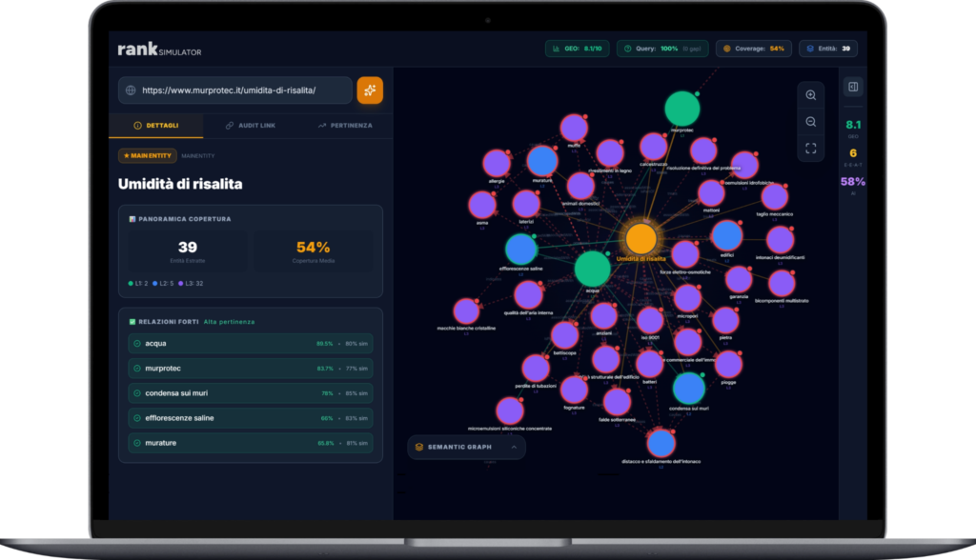The height and width of the screenshot is (560, 976).
Task: Zoom in on the semantic graph
Action: [810, 95]
